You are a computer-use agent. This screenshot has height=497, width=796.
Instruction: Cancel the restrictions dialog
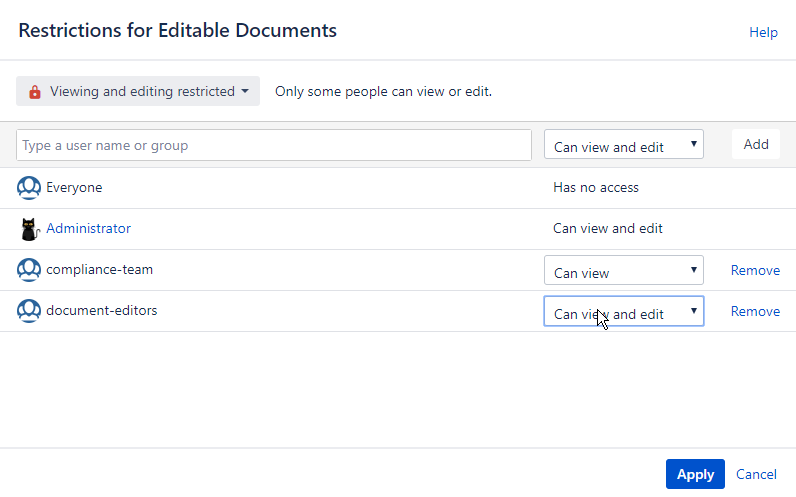coord(756,474)
